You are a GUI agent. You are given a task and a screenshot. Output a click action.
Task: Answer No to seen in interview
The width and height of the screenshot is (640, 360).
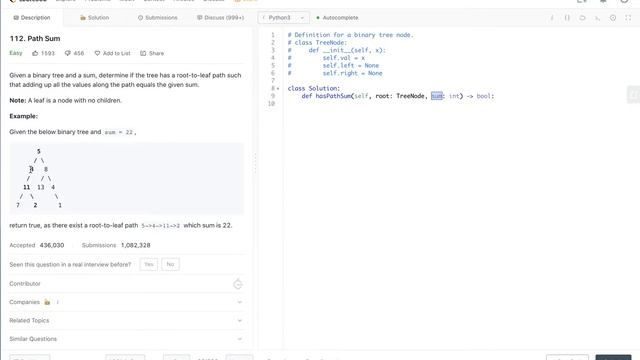(x=170, y=264)
